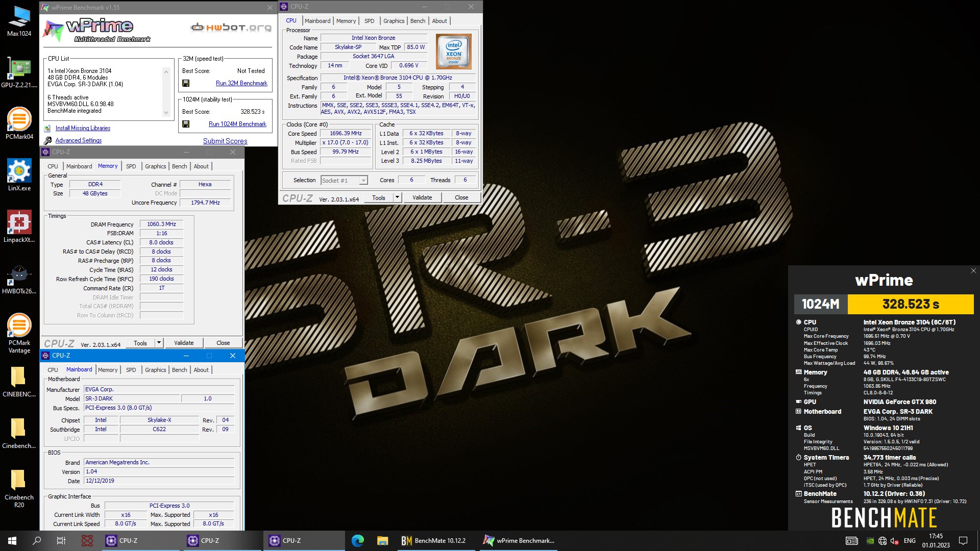
Task: Click "x 17.0 (7.0 - 17.0)" multiplier value
Action: (x=345, y=143)
